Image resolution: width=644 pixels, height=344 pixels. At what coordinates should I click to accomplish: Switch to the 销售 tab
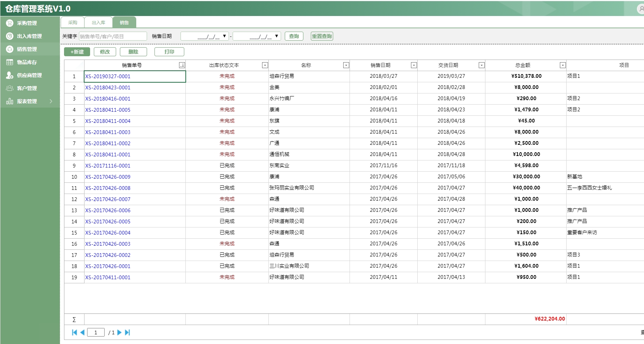[124, 22]
